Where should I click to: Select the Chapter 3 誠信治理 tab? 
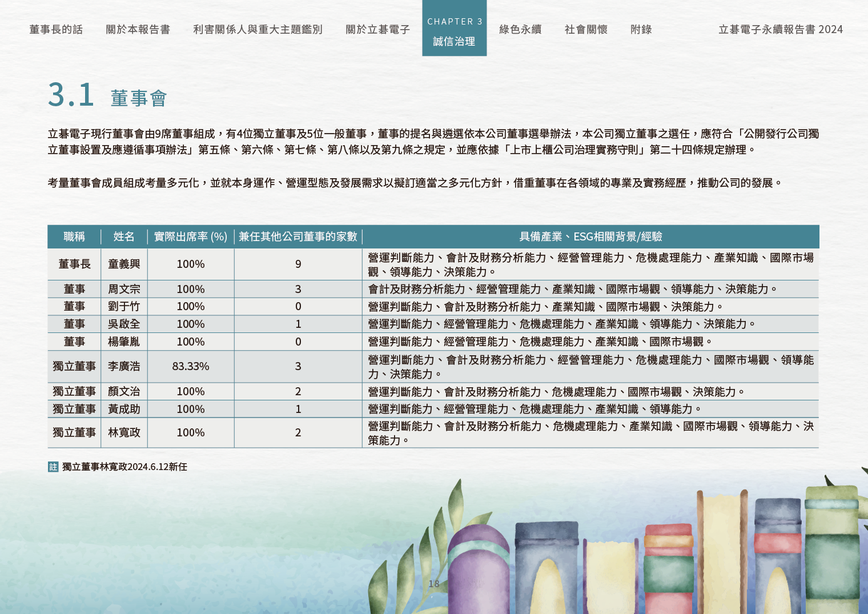[x=455, y=28]
